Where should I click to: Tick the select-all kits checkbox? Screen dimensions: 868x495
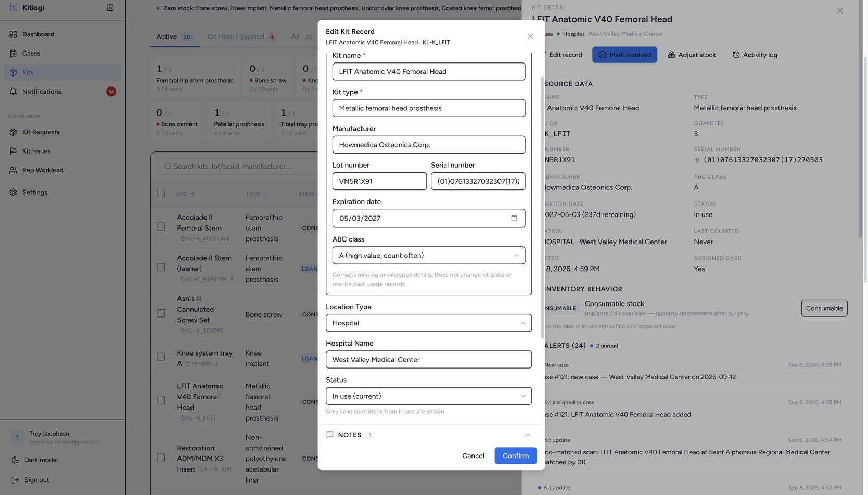point(161,193)
